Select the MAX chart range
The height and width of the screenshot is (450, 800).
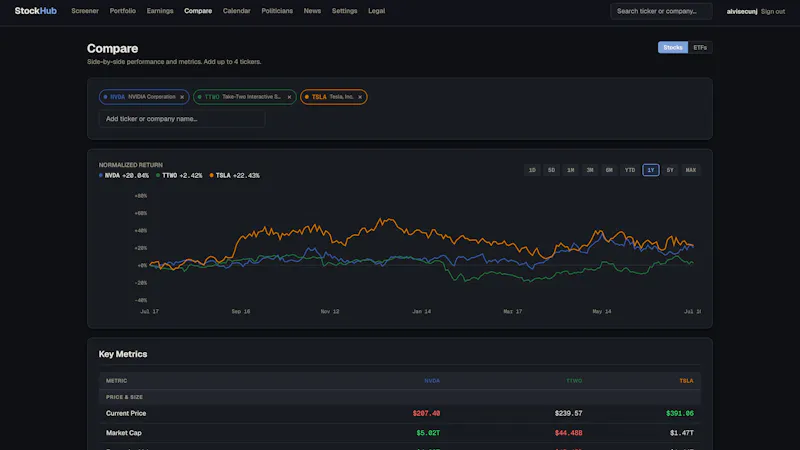tap(691, 170)
